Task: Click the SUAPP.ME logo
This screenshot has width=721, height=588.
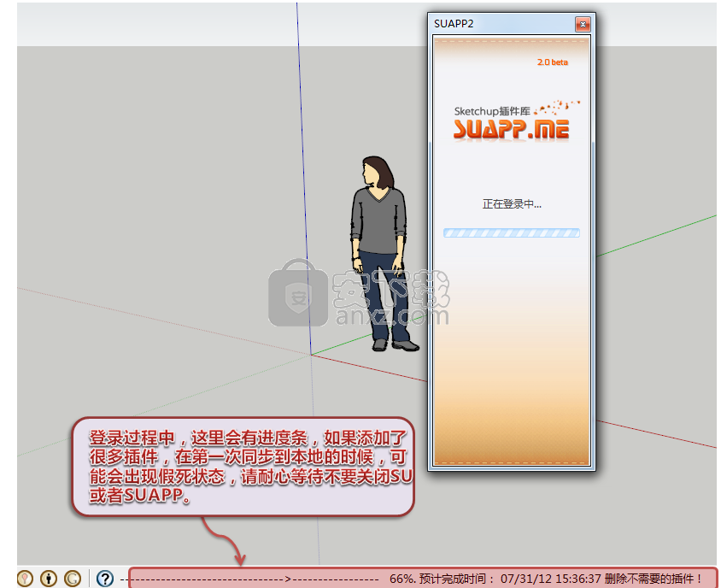Action: click(x=512, y=129)
